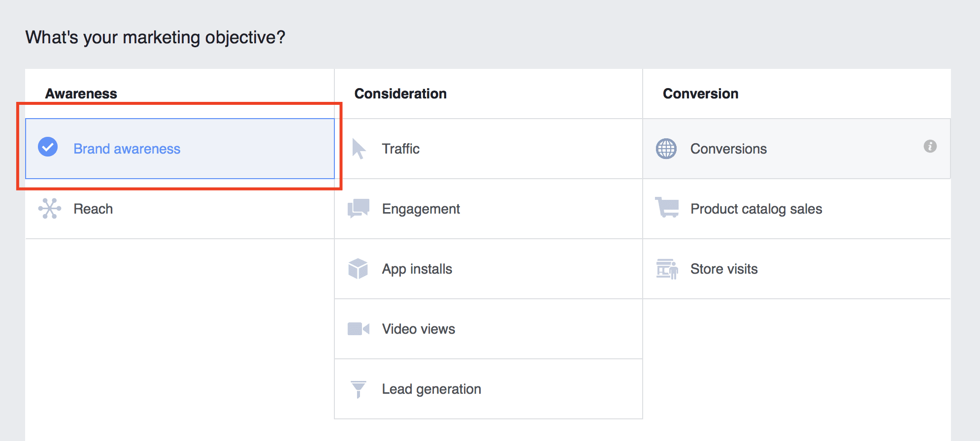Click the Reach network icon
This screenshot has width=980, height=441.
[50, 209]
